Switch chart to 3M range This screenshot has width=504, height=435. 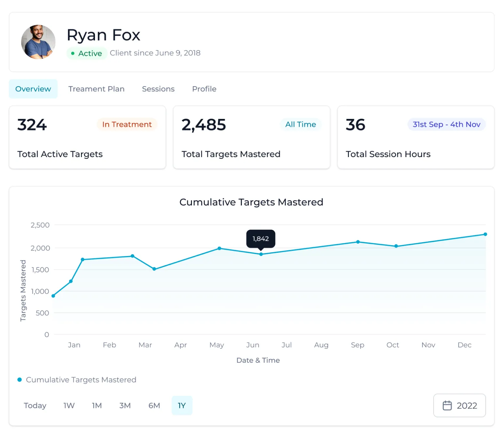tap(125, 405)
